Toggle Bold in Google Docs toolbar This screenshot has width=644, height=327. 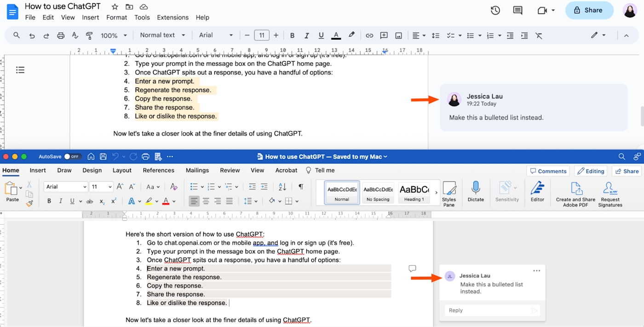tap(292, 35)
